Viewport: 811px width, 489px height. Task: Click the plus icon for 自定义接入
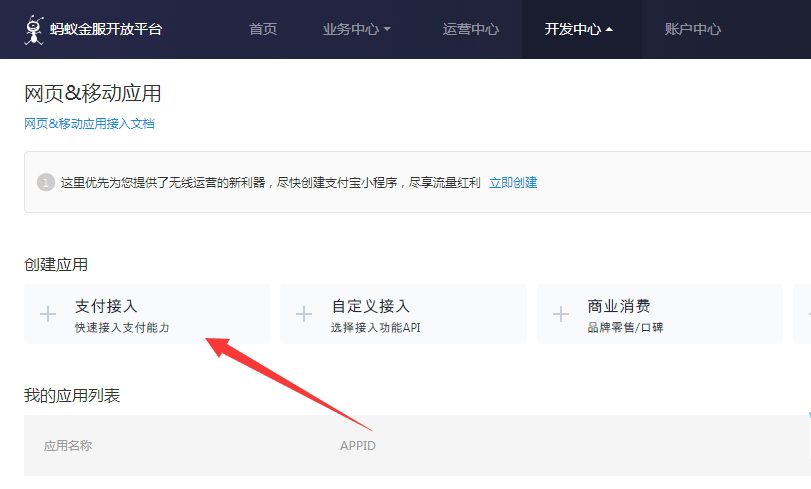click(304, 315)
